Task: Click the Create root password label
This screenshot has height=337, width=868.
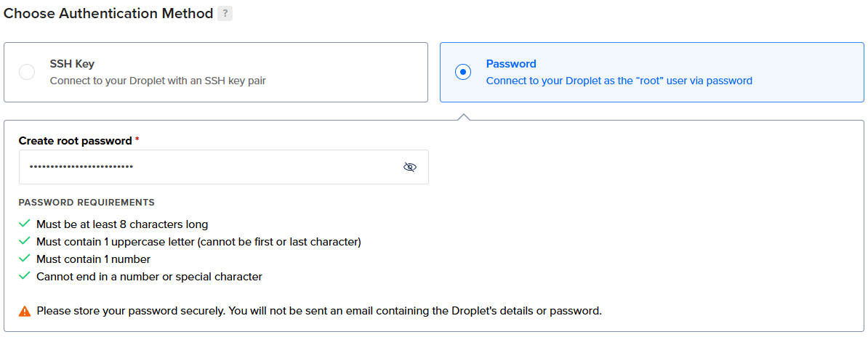Action: (76, 141)
